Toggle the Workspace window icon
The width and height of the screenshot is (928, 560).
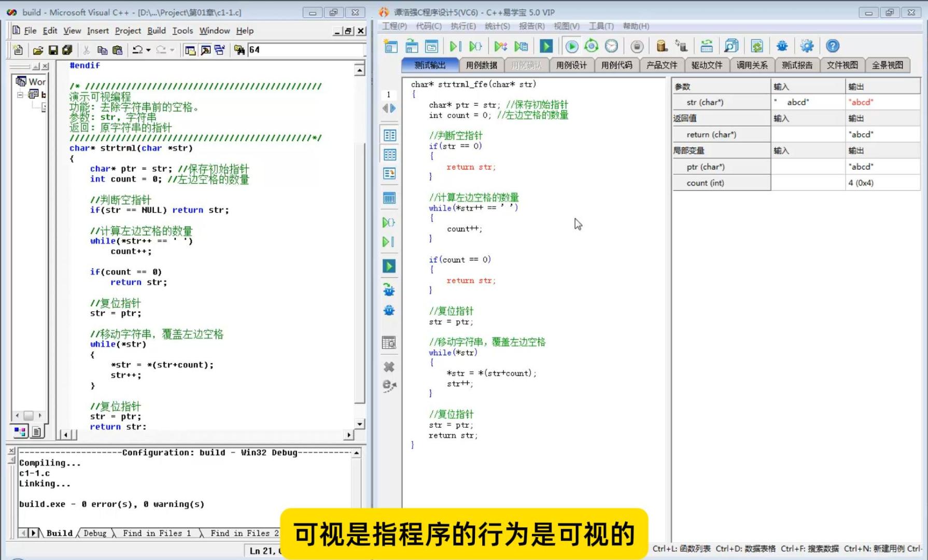pyautogui.click(x=190, y=50)
